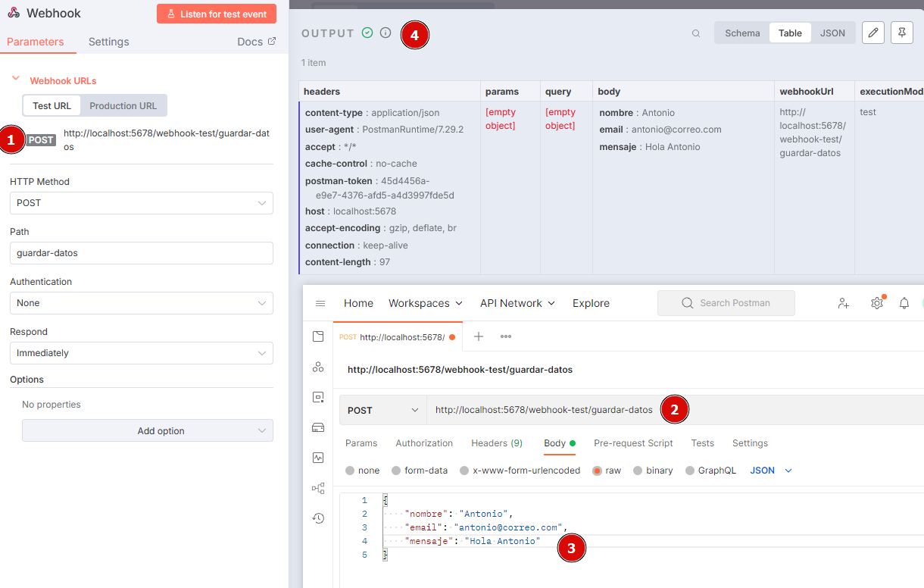
Task: Open the Postman Params tab
Action: click(x=361, y=443)
